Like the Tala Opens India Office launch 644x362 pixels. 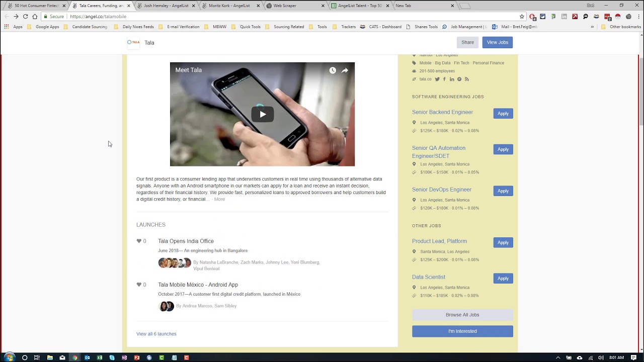click(x=139, y=241)
